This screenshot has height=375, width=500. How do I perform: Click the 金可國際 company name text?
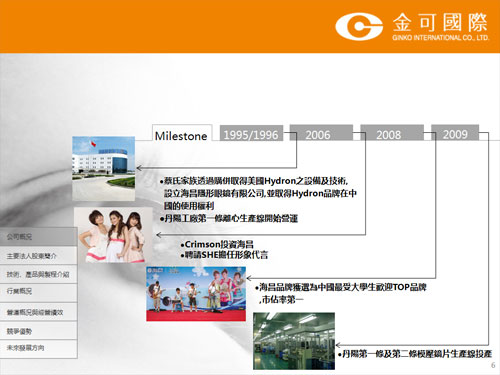(440, 22)
